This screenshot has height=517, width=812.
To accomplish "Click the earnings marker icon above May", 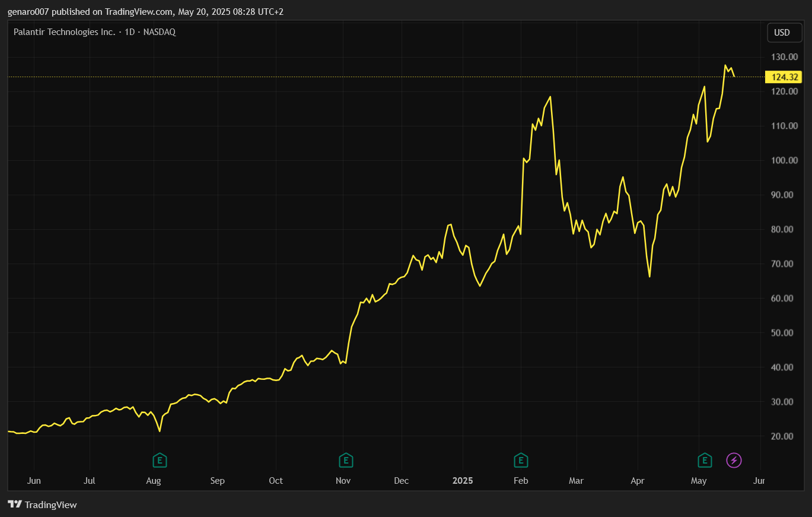I will pyautogui.click(x=705, y=460).
